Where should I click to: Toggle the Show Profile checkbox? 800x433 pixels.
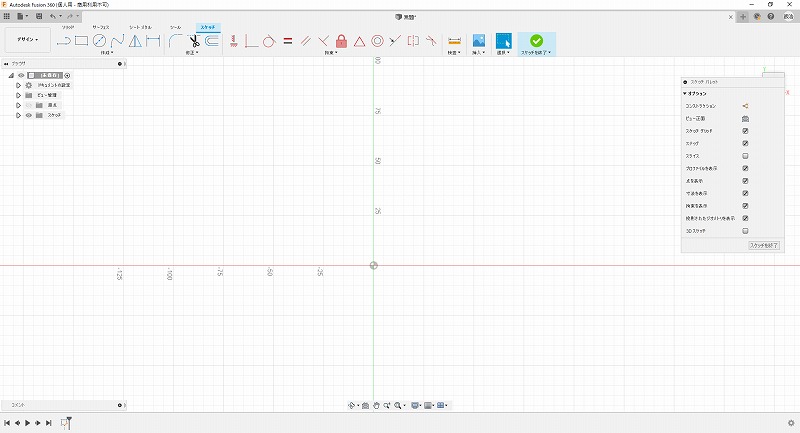(745, 168)
